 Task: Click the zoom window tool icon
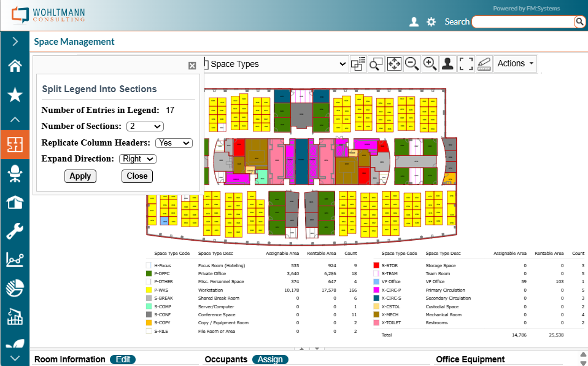click(376, 64)
